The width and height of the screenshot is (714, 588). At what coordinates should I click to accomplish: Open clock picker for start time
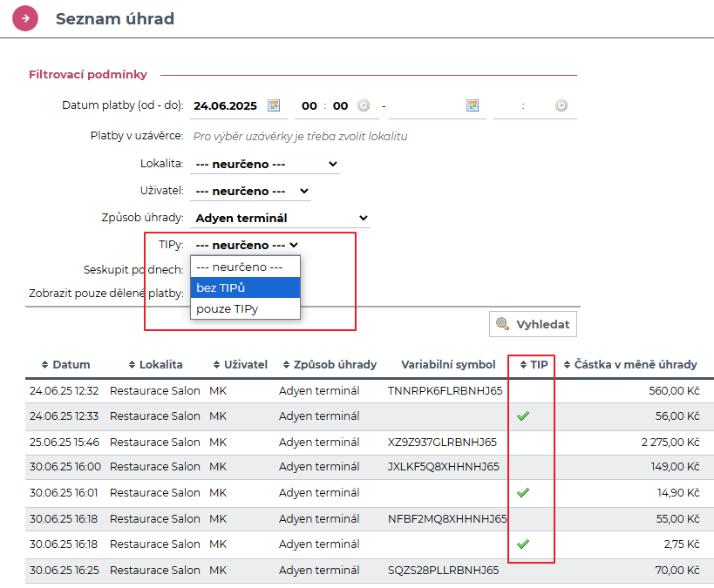[364, 105]
